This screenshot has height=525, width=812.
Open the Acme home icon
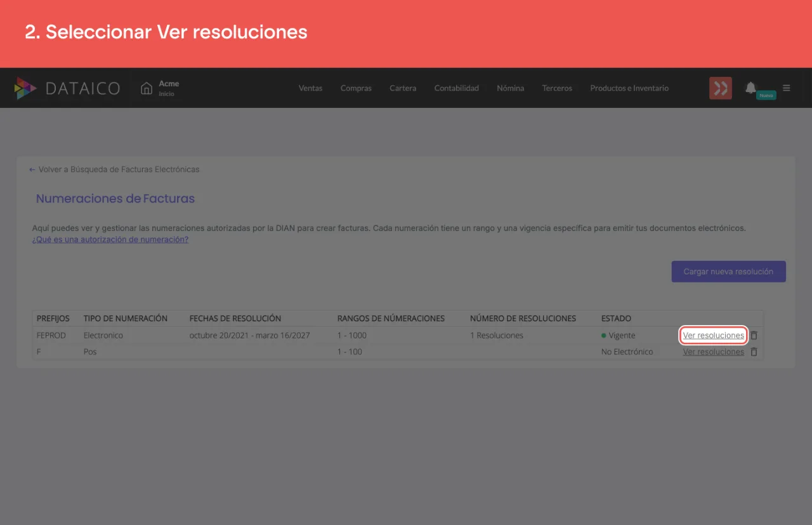pos(147,88)
